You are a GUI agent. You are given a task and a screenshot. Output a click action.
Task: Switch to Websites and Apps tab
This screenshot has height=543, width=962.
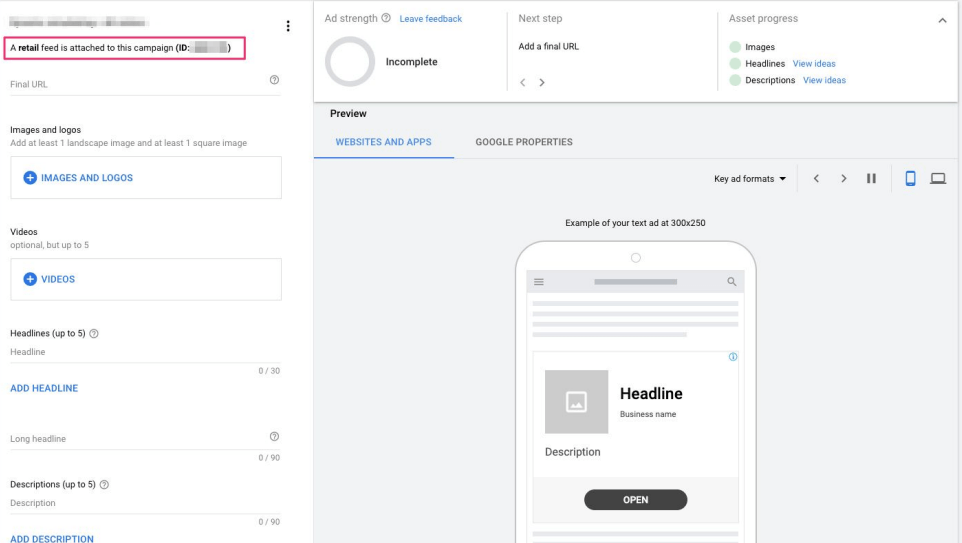point(383,142)
